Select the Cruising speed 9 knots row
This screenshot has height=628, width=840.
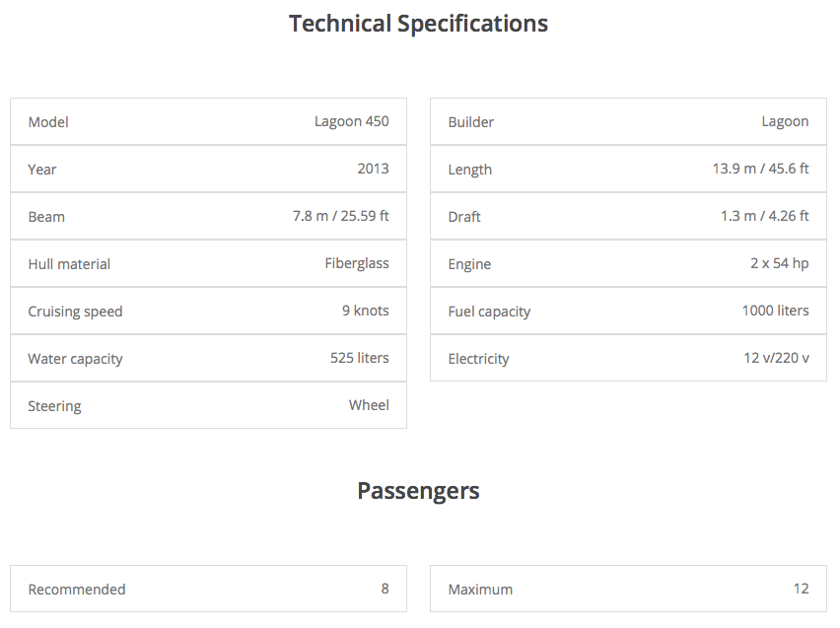point(208,312)
